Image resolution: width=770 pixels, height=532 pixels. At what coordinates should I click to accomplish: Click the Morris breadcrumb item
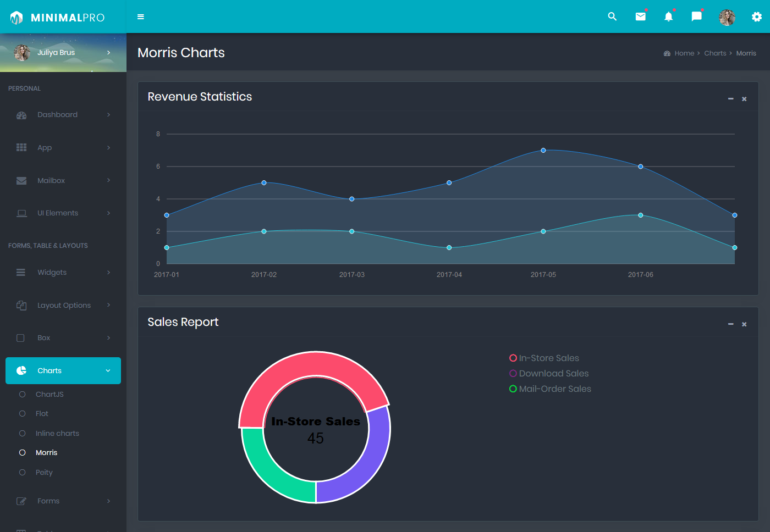pos(746,53)
